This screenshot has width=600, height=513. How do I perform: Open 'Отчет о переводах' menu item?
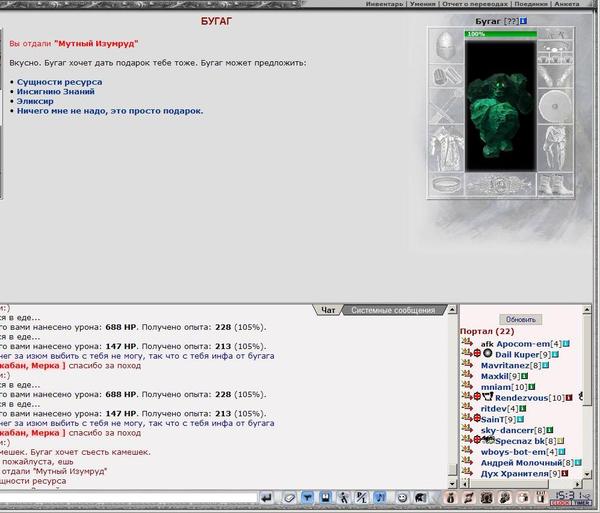click(474, 4)
